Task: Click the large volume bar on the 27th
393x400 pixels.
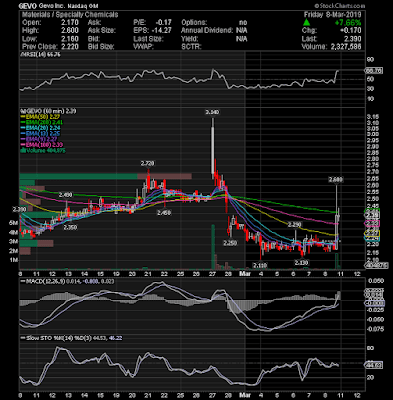Action: coord(212,247)
